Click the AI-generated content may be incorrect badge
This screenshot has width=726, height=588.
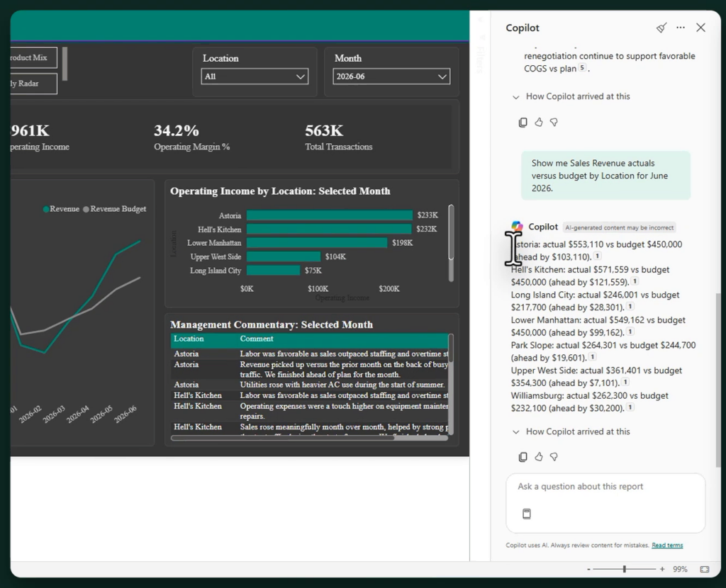click(619, 227)
